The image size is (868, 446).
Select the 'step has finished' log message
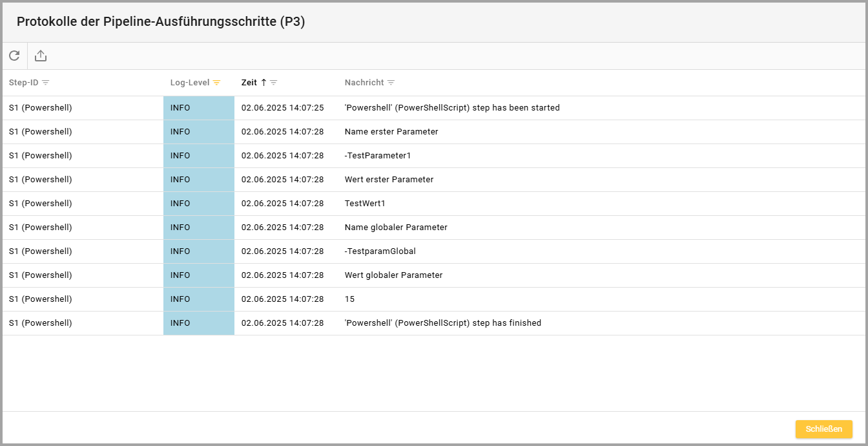(x=442, y=323)
